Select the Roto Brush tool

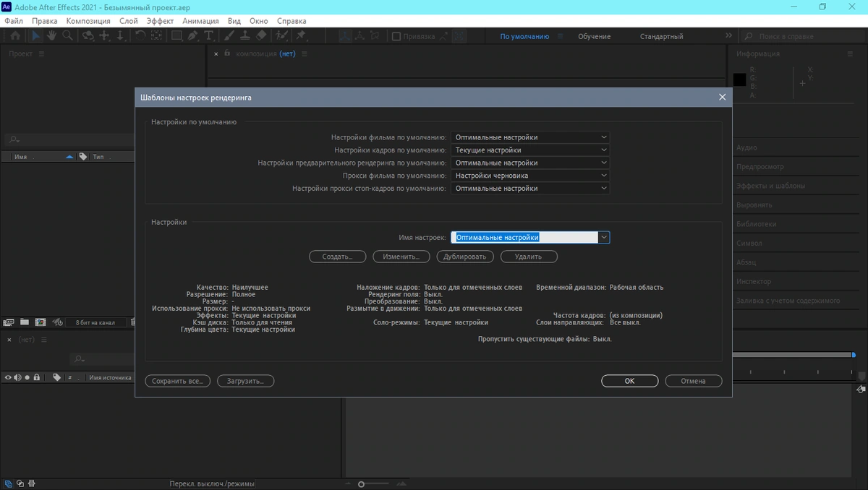[282, 35]
